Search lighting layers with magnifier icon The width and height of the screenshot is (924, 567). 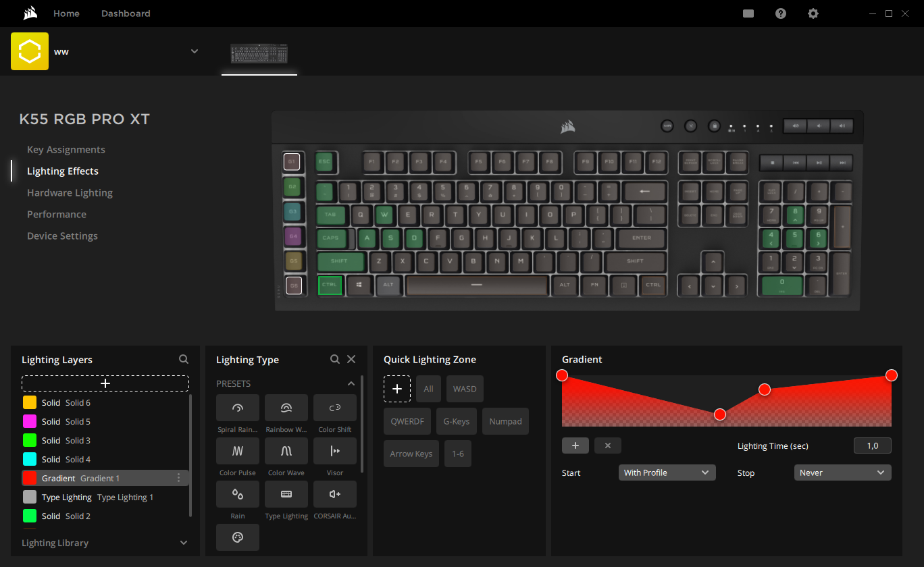[184, 360]
